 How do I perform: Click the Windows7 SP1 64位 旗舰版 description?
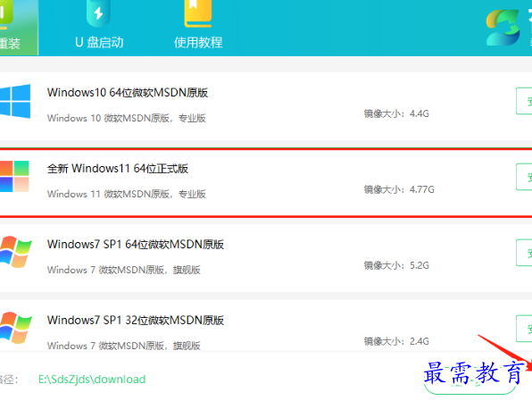(x=124, y=270)
